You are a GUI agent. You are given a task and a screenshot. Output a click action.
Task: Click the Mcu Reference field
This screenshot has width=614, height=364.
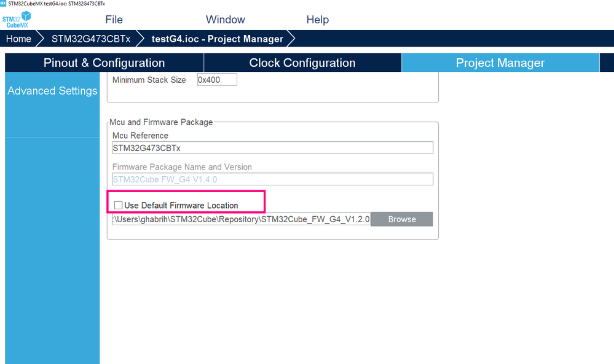tap(272, 148)
